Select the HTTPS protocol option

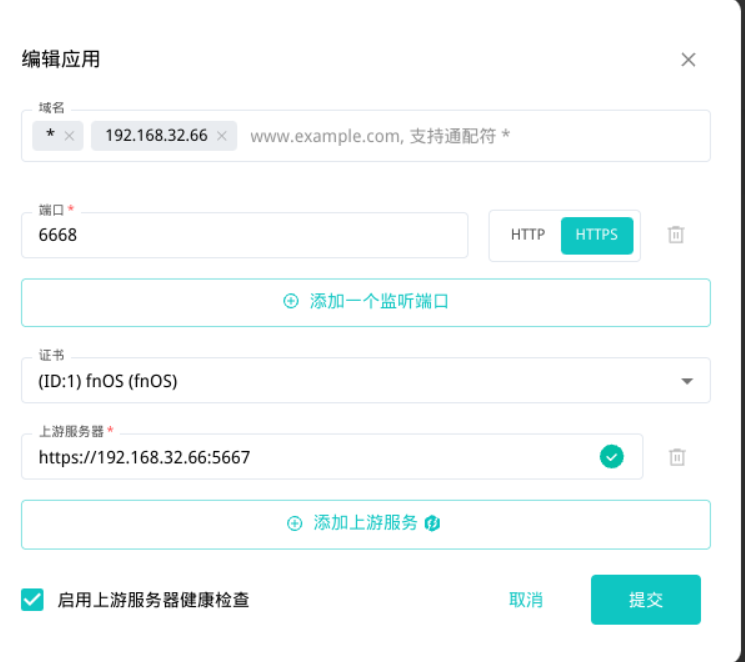(597, 235)
